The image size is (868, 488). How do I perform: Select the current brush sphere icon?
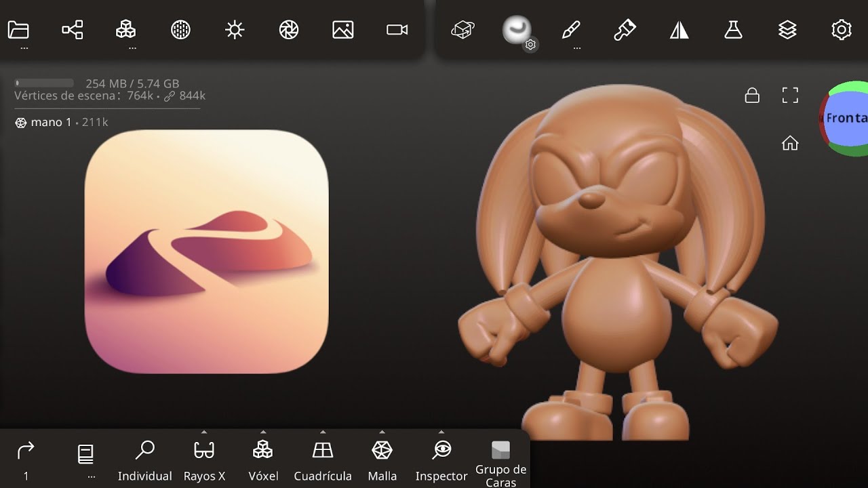[517, 30]
